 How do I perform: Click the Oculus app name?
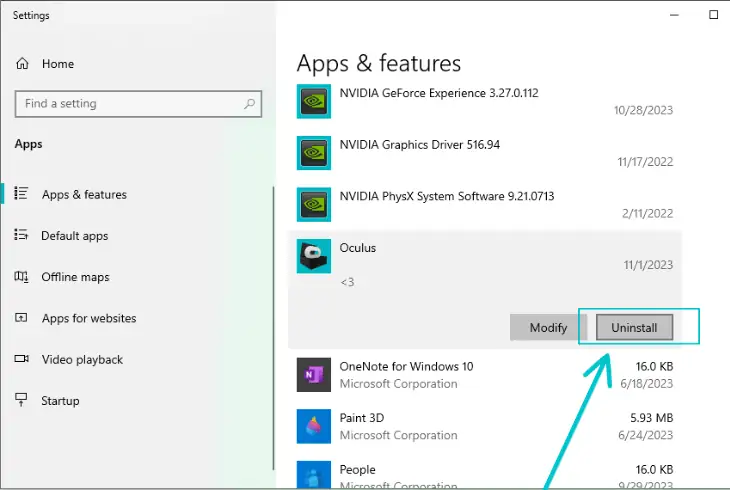click(358, 248)
